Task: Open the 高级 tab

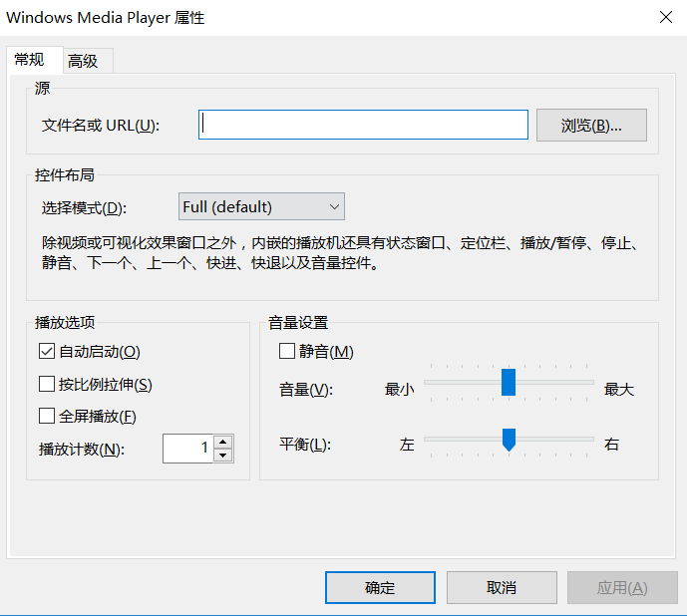Action: [x=88, y=61]
